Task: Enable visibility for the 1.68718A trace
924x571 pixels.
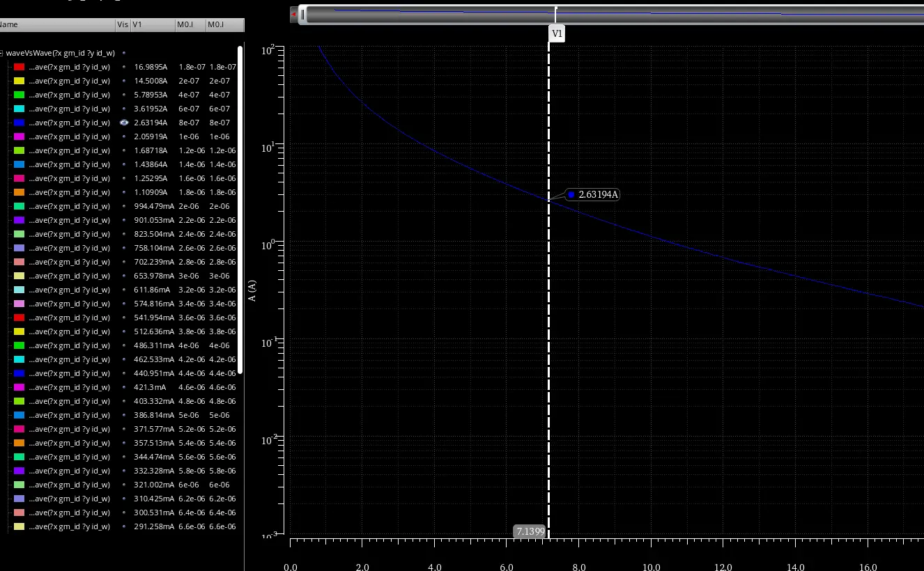Action: tap(124, 150)
